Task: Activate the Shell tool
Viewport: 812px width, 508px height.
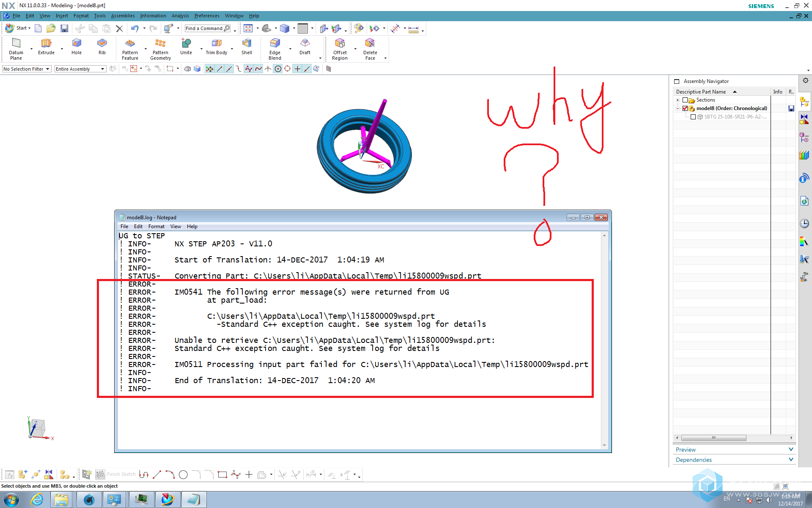Action: [x=247, y=47]
